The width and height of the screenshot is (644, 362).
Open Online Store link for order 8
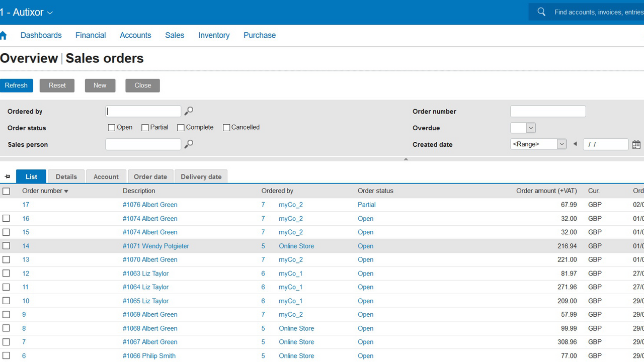pos(296,328)
